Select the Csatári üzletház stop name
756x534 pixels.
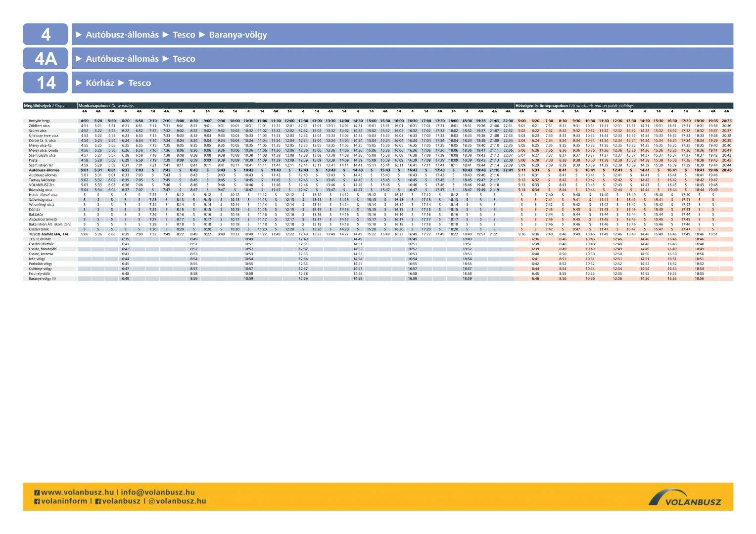point(42,244)
